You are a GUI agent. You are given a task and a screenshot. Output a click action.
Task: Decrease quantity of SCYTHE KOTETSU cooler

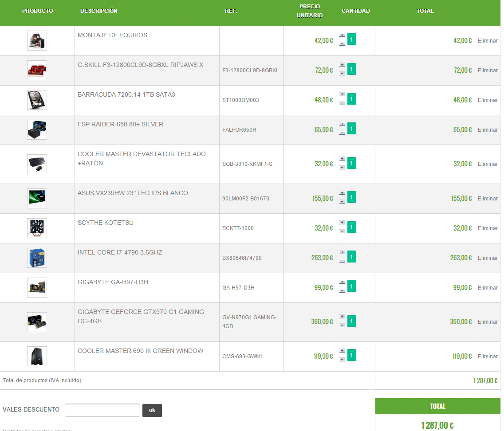click(342, 231)
